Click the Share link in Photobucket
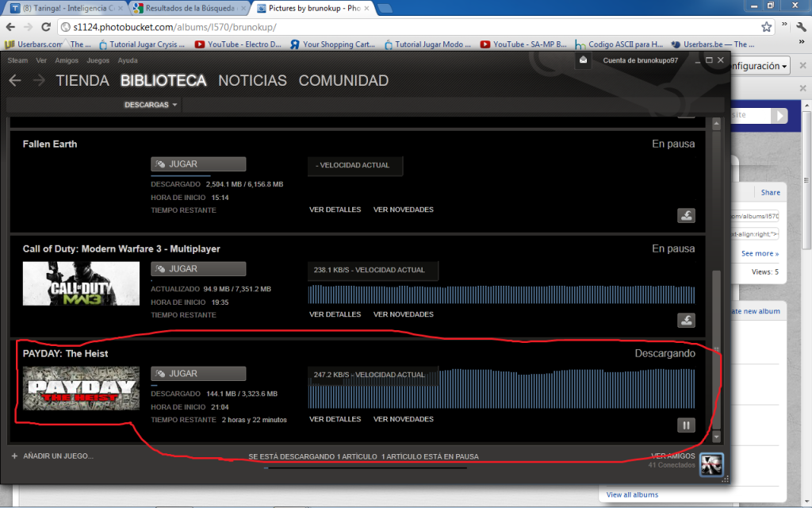 (x=771, y=193)
